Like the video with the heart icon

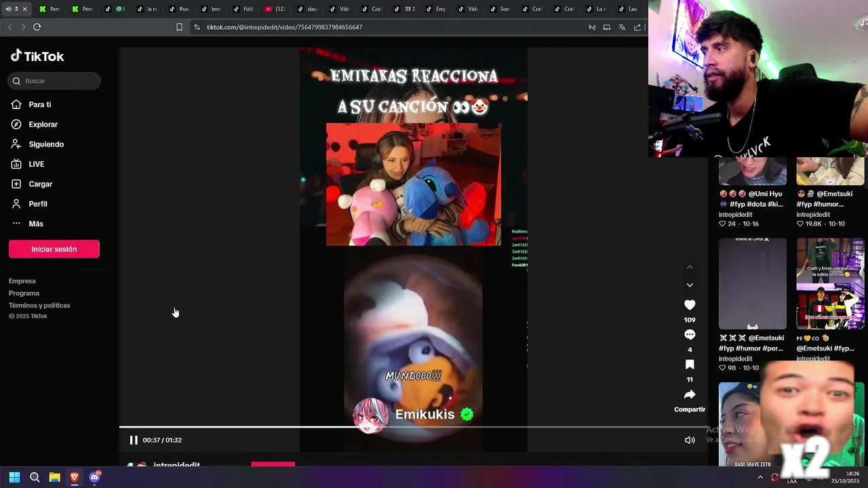pos(690,305)
